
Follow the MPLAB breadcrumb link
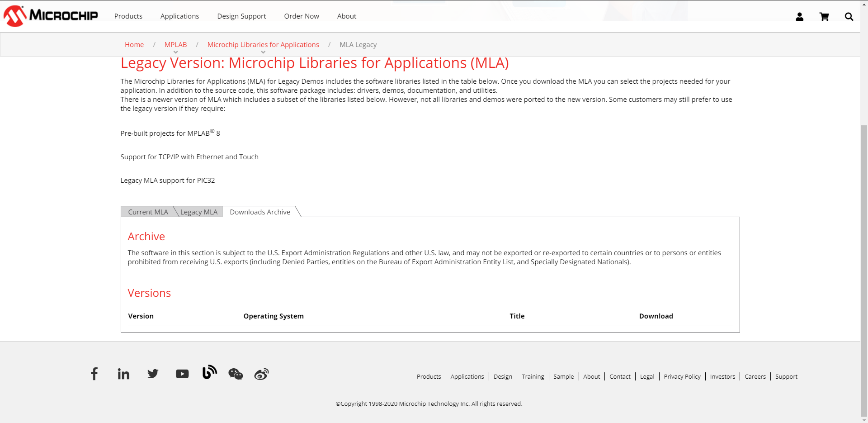tap(175, 44)
